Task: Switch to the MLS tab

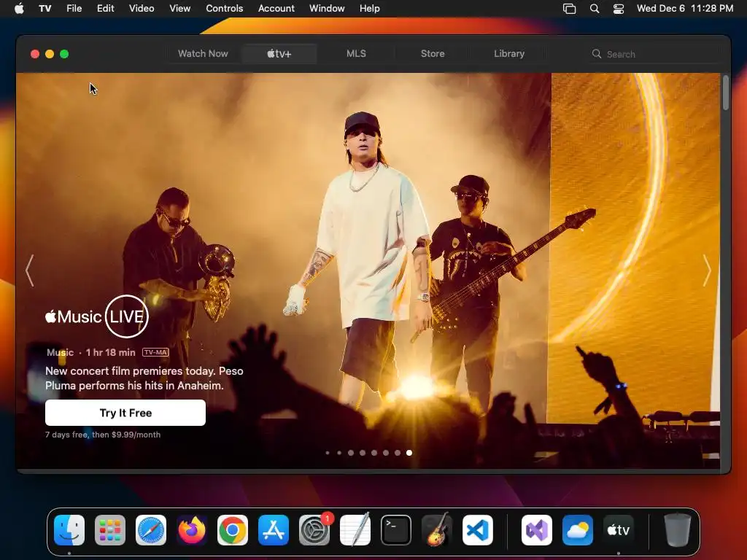Action: (x=356, y=54)
